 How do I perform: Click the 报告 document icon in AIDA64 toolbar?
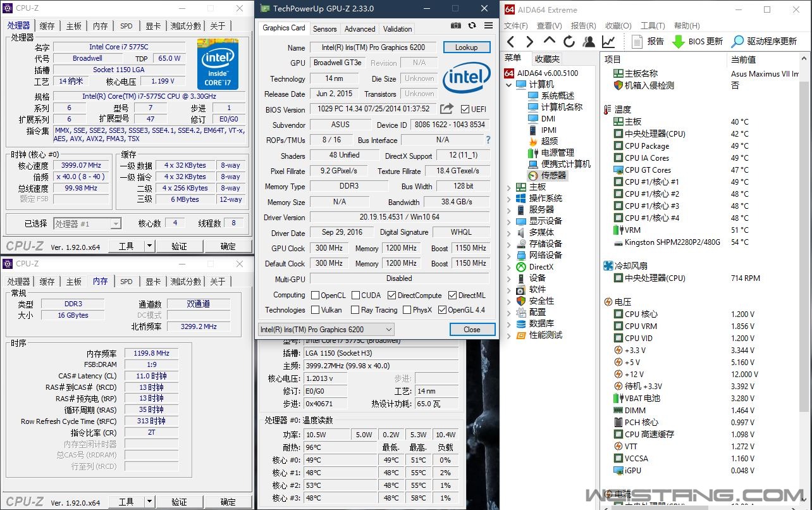click(637, 41)
